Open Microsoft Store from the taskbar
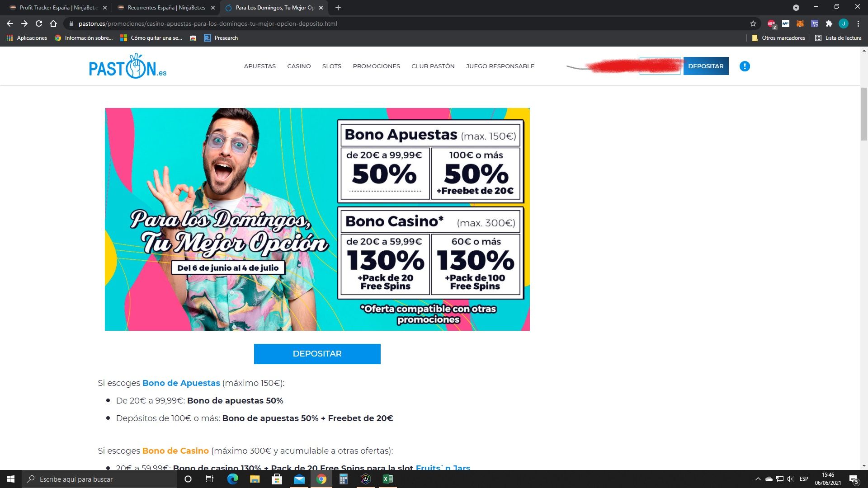This screenshot has height=488, width=868. (x=277, y=479)
